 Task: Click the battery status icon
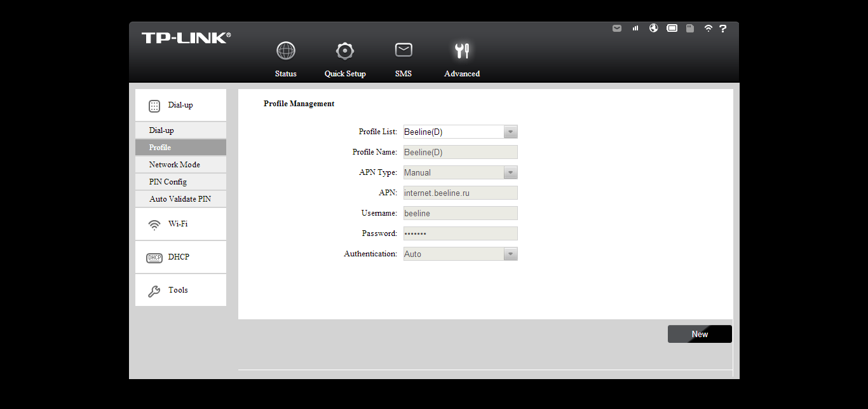[672, 29]
